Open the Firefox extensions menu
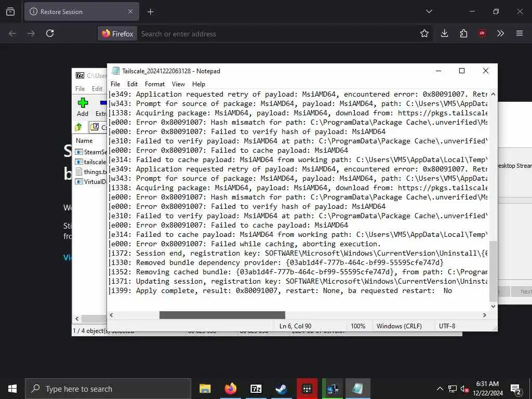Image resolution: width=532 pixels, height=399 pixels. pos(463,34)
